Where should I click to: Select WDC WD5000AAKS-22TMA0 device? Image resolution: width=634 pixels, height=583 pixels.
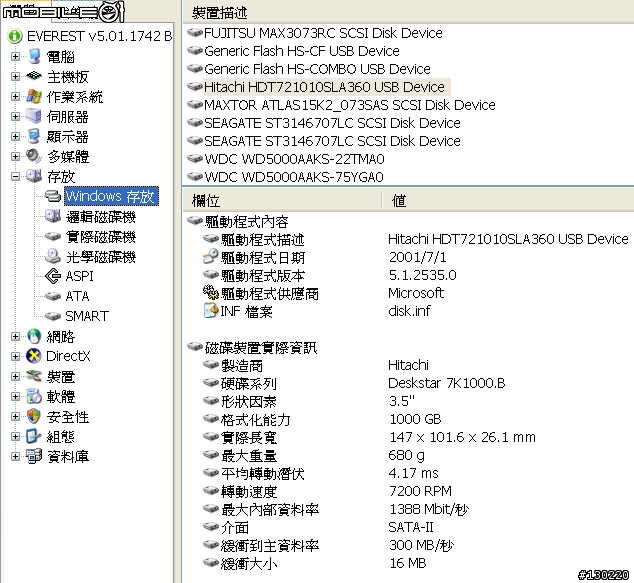tap(294, 159)
